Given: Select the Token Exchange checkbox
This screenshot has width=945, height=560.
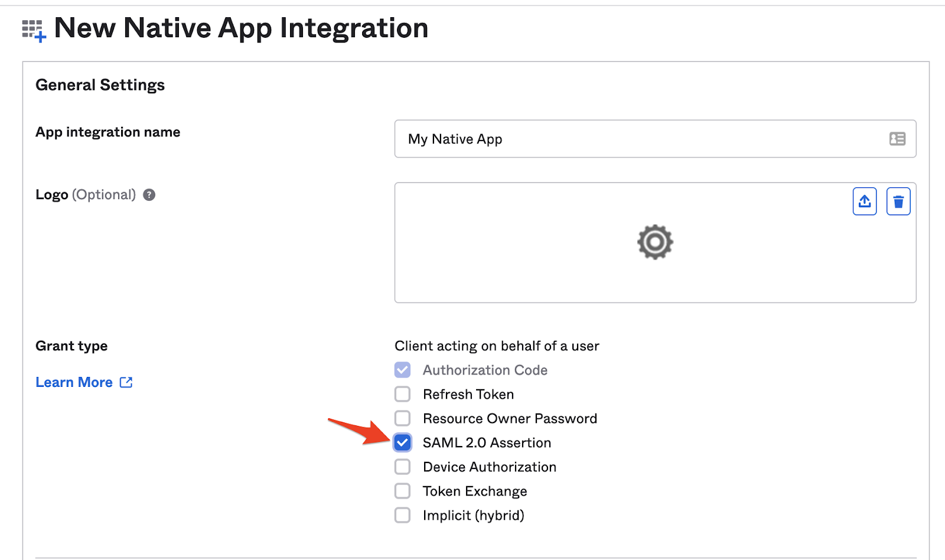Looking at the screenshot, I should click(x=402, y=491).
